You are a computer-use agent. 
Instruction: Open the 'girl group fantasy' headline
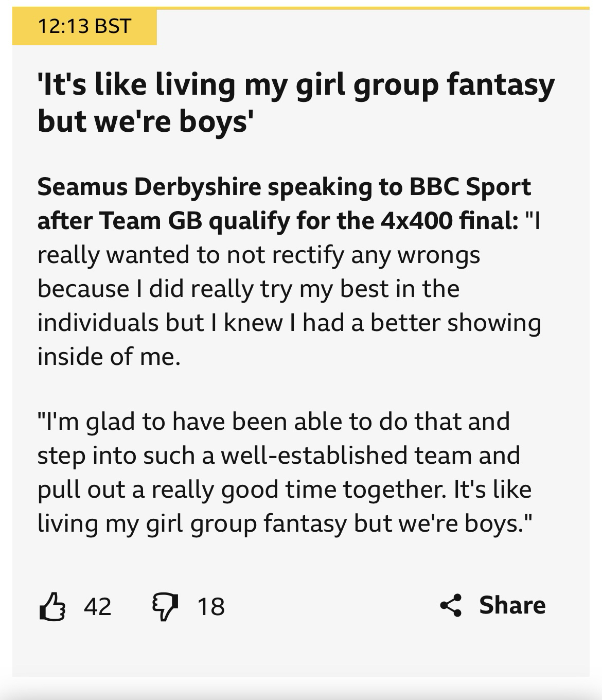[296, 84]
